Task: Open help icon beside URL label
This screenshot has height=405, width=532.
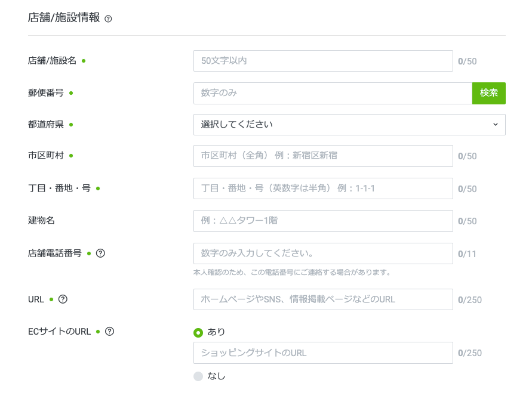Action: (x=63, y=299)
